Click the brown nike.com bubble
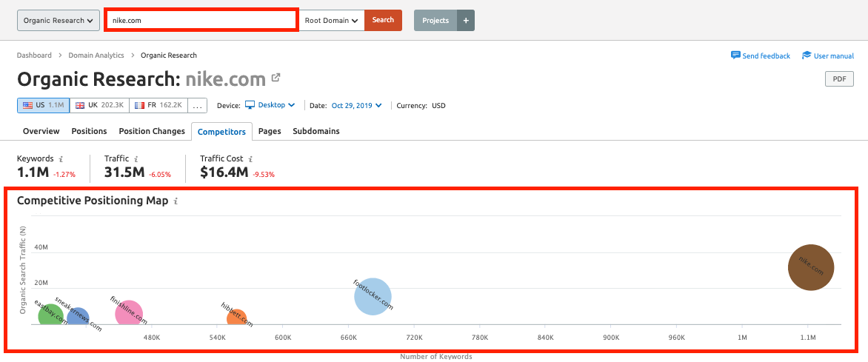868x362 pixels. tap(810, 267)
